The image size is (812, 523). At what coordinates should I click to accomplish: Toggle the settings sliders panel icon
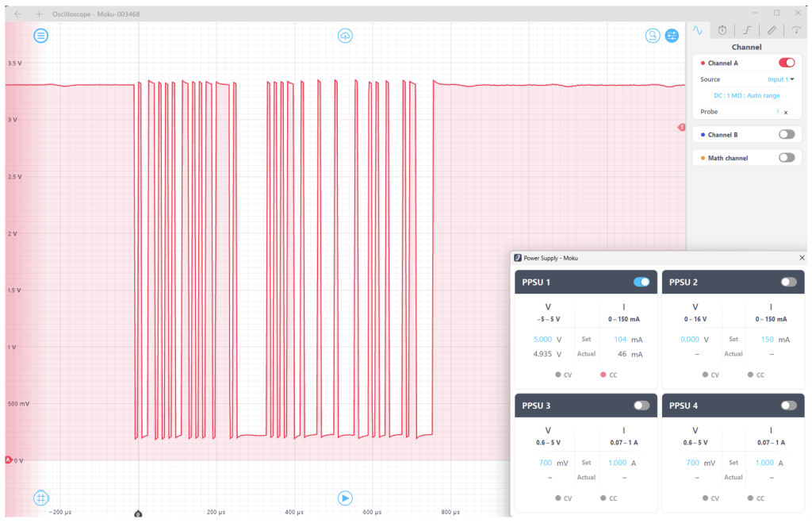tap(672, 36)
